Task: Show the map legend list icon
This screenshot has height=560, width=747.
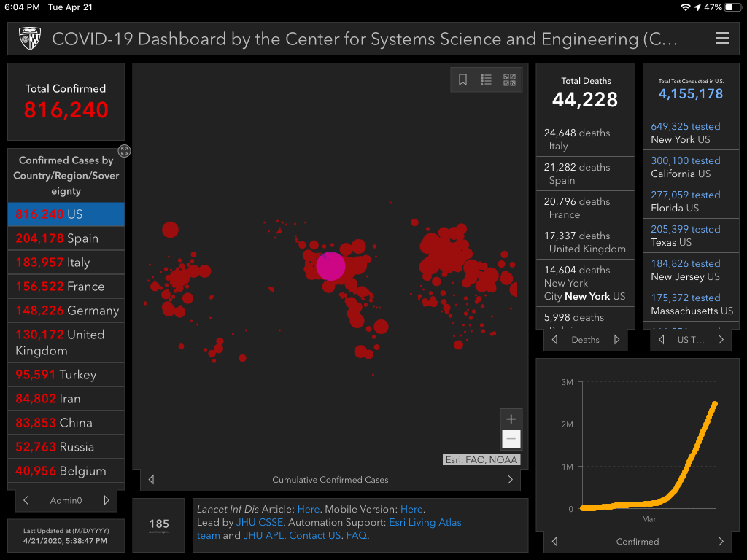Action: [486, 80]
